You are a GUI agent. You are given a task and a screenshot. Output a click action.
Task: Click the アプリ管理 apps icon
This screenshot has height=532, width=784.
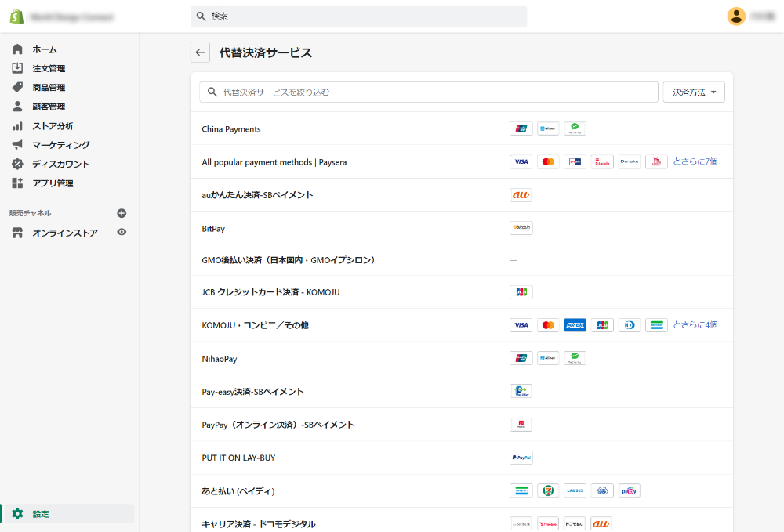[x=17, y=183]
